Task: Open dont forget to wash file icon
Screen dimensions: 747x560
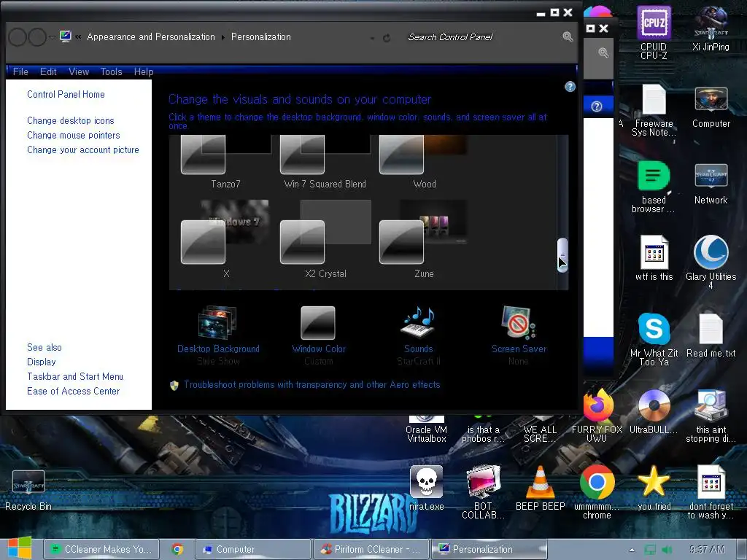Action: coord(711,491)
